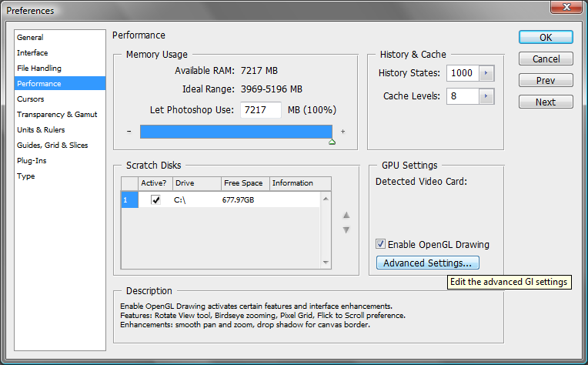The image size is (588, 365).
Task: Select the Type preferences category
Action: tap(60, 176)
